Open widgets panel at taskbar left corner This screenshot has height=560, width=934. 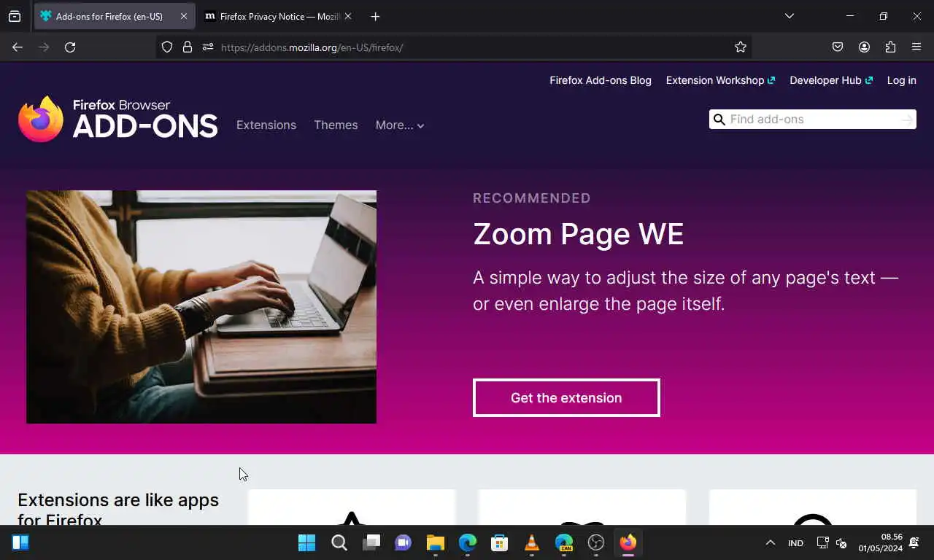click(20, 542)
